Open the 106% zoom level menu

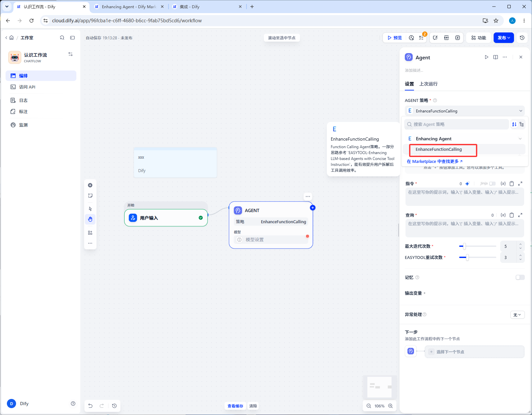(x=380, y=406)
